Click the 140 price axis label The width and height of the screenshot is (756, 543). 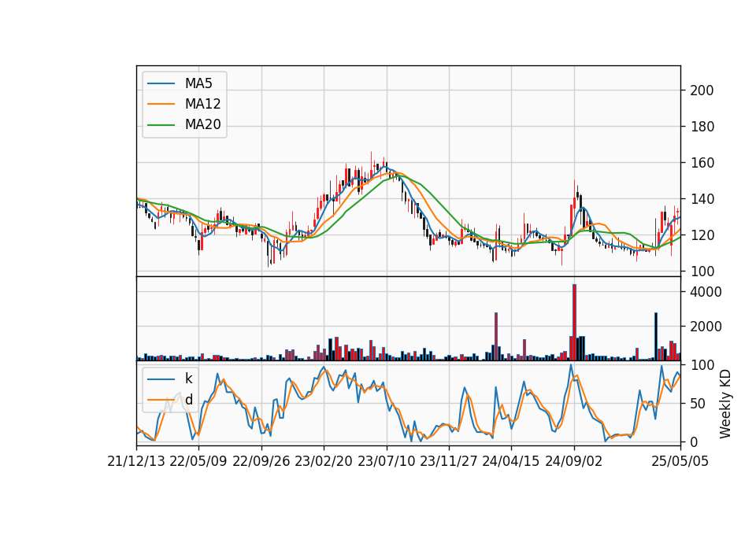[702, 199]
